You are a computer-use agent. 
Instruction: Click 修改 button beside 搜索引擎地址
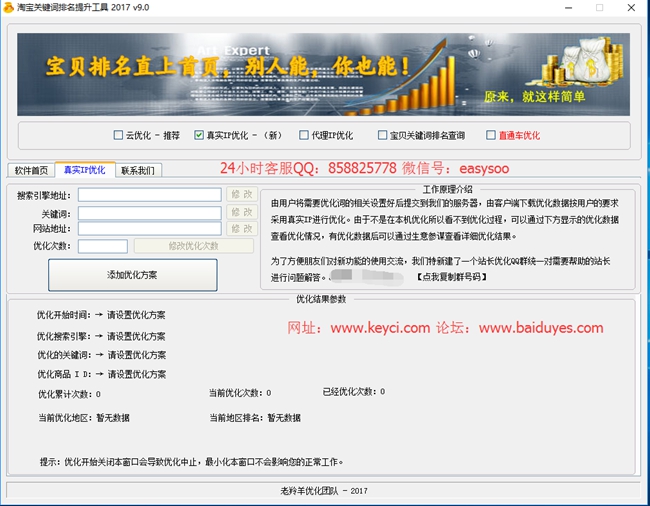(242, 194)
